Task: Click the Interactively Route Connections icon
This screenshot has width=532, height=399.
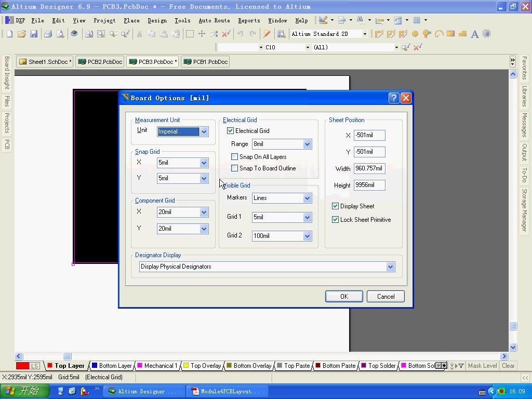Action: tap(379, 34)
